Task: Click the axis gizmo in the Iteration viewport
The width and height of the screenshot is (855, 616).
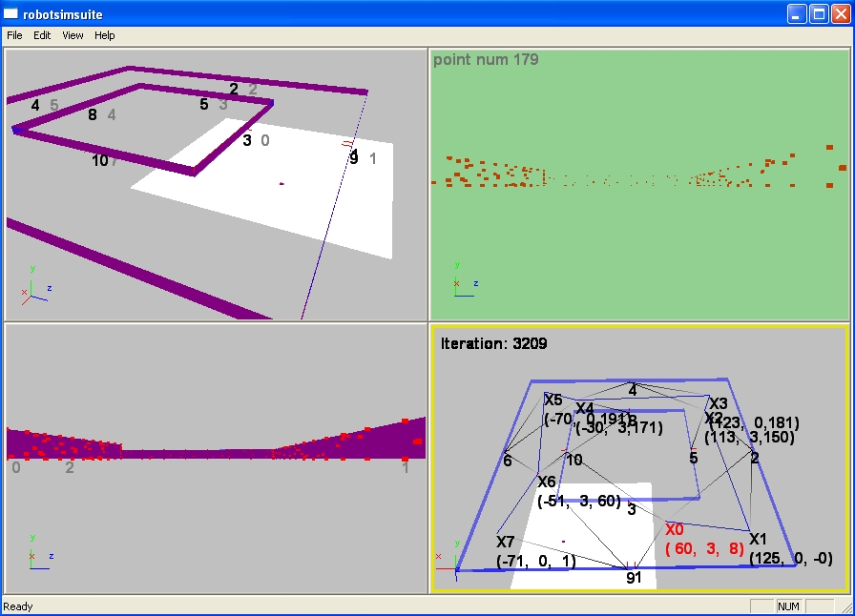Action: pyautogui.click(x=445, y=563)
